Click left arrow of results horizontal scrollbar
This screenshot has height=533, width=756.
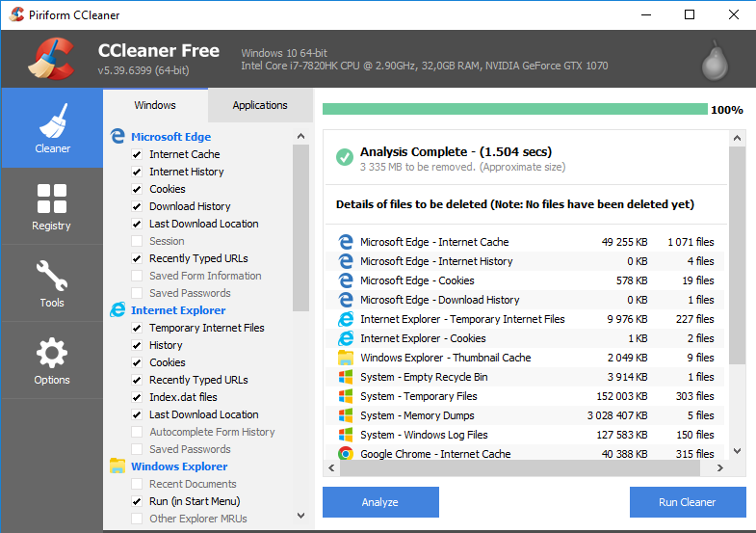331,467
